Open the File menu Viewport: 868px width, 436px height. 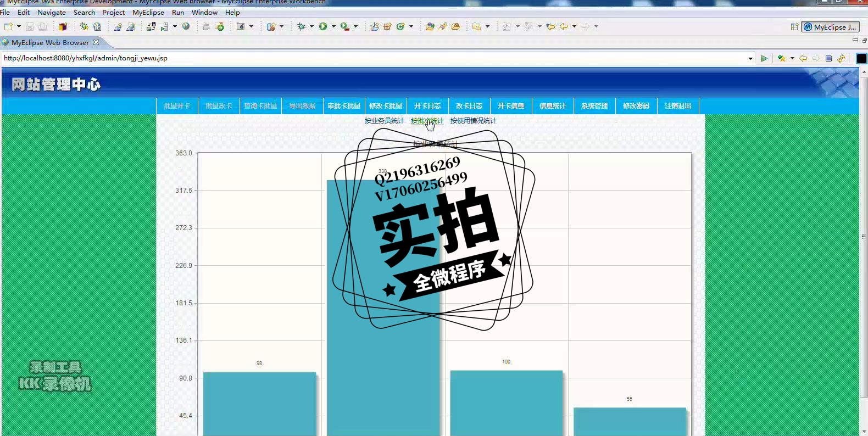(5, 12)
